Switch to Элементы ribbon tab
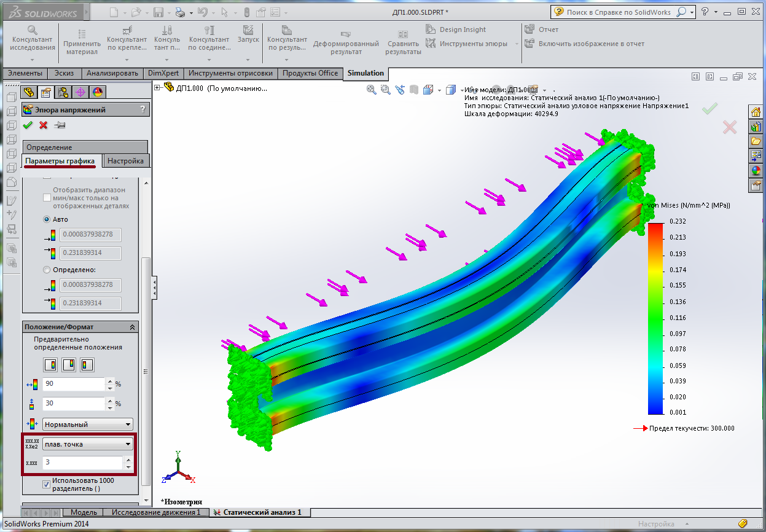The image size is (766, 532). (25, 73)
